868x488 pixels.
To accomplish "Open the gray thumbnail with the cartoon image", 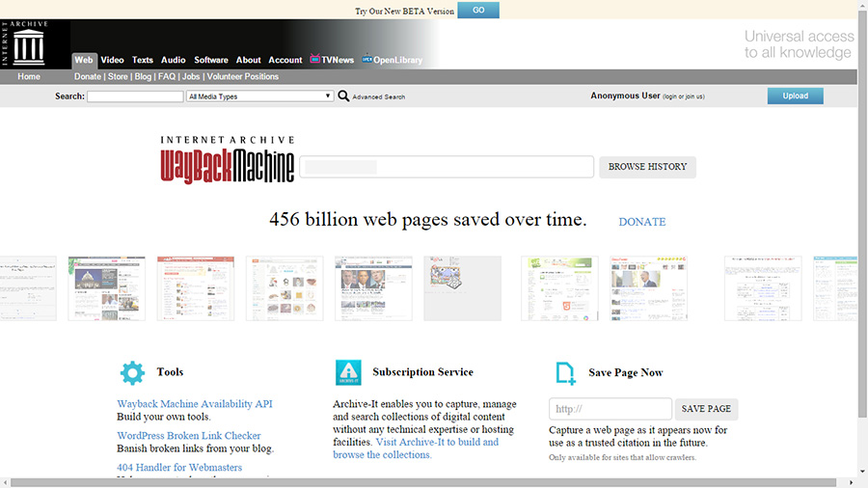I will point(463,288).
